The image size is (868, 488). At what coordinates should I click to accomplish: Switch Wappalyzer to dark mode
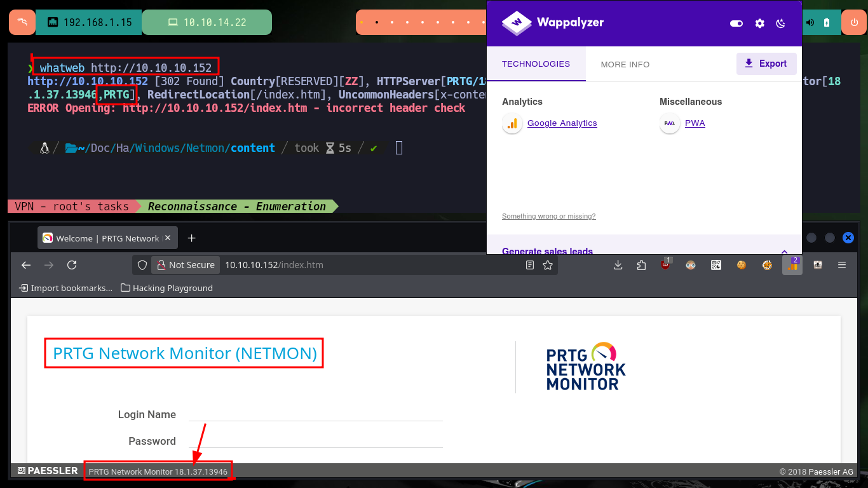click(781, 24)
